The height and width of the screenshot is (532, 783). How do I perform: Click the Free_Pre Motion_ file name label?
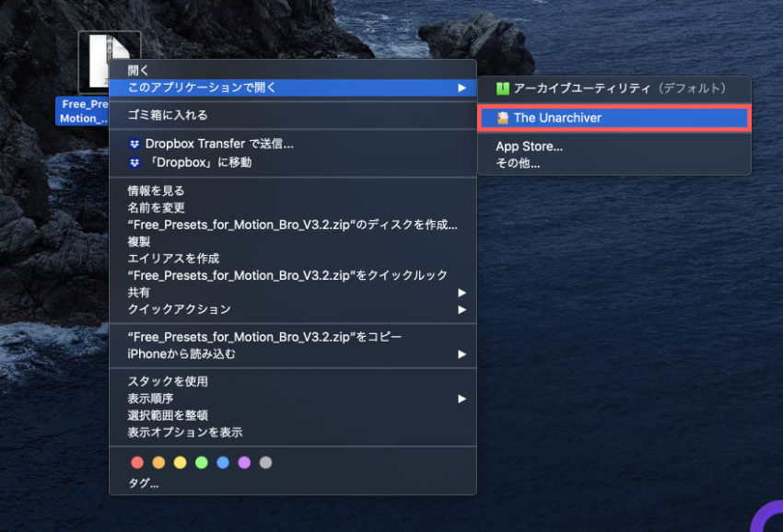pos(84,111)
